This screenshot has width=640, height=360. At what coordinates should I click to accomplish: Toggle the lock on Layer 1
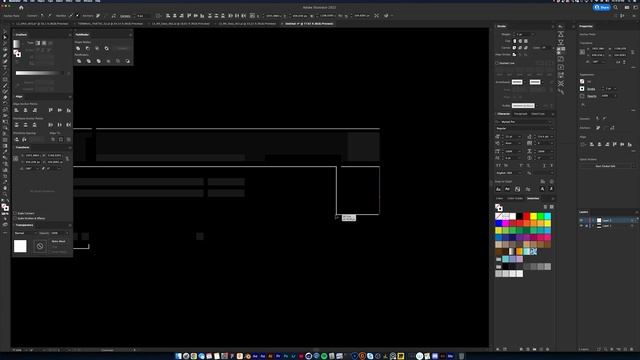click(587, 226)
